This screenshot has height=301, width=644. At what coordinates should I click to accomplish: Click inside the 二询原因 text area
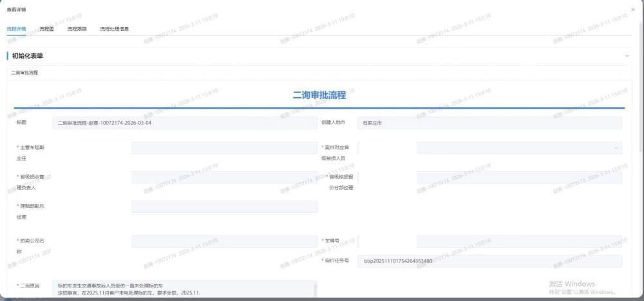pos(184,289)
